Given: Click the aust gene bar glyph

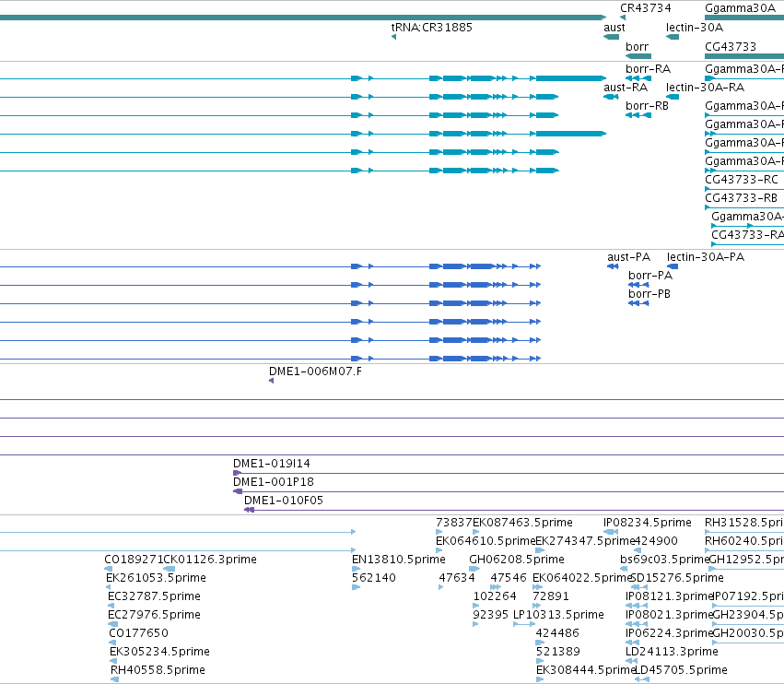Looking at the screenshot, I should (x=611, y=37).
